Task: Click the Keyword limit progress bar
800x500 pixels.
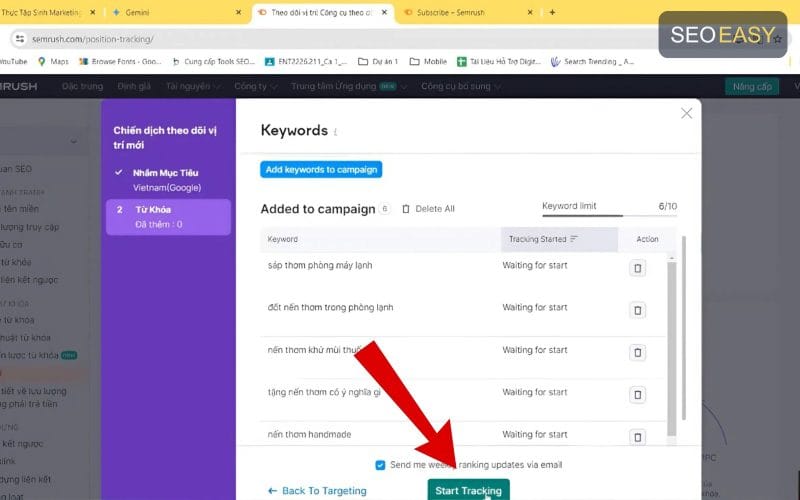Action: coord(610,216)
